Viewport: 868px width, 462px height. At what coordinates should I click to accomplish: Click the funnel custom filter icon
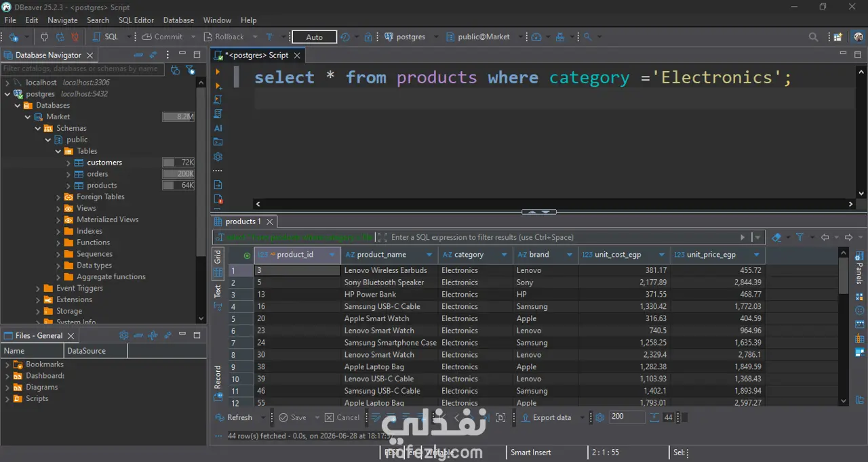coord(800,237)
